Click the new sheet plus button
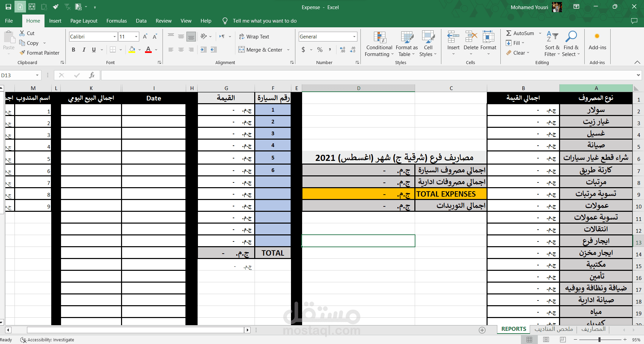The height and width of the screenshot is (344, 644). pos(482,330)
